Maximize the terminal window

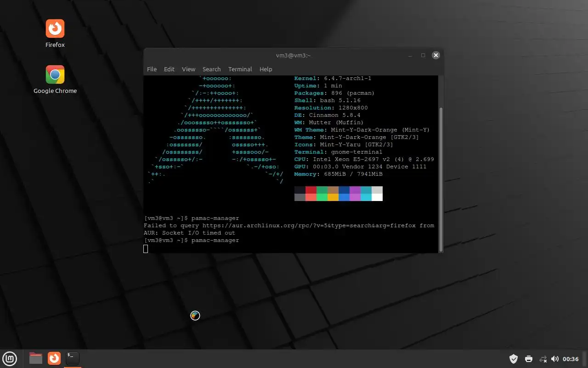423,55
